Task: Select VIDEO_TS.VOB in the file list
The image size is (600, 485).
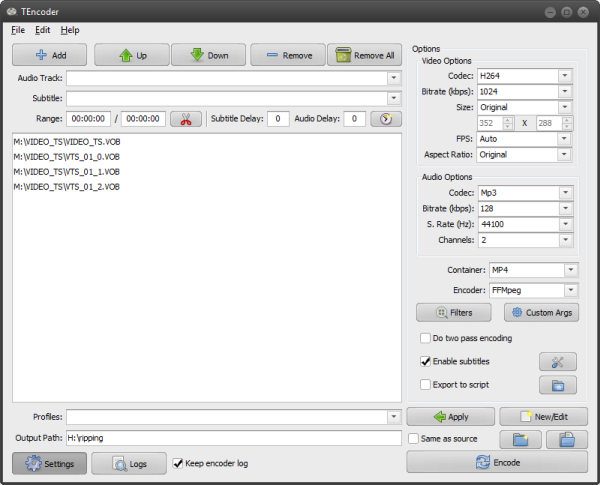Action: 67,142
